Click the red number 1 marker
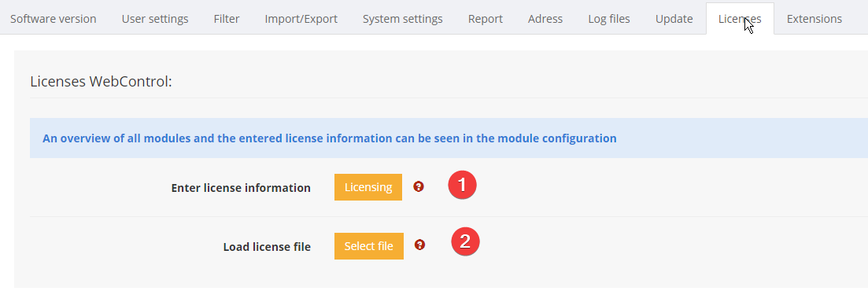This screenshot has width=868, height=302. tap(462, 186)
